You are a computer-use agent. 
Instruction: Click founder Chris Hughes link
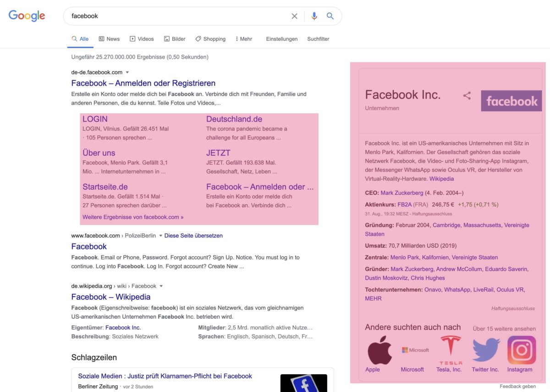(x=428, y=278)
